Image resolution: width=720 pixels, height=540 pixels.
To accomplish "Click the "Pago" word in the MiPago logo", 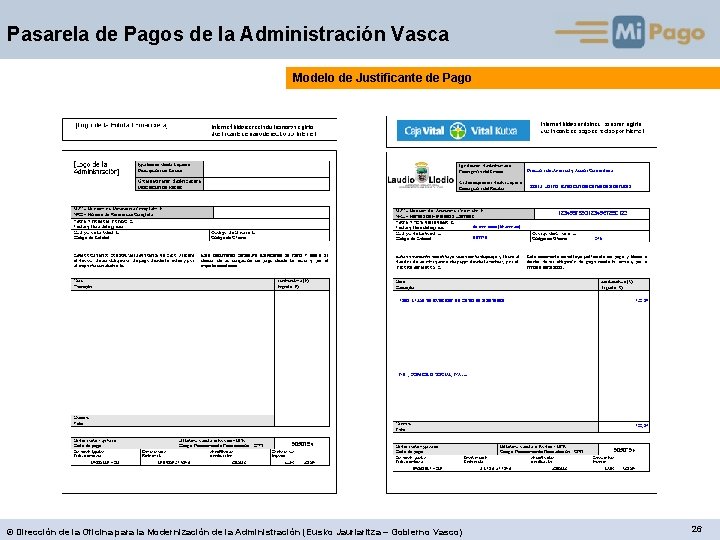I will click(x=676, y=33).
